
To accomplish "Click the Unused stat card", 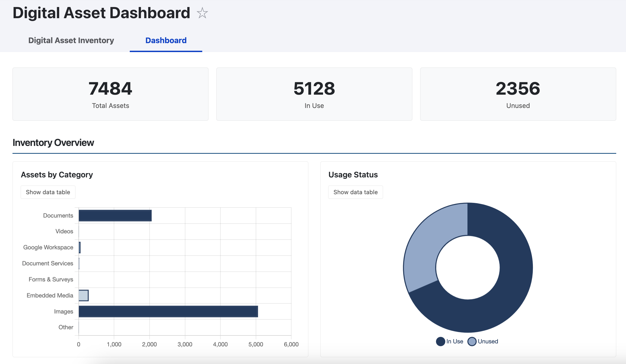I will (x=518, y=94).
